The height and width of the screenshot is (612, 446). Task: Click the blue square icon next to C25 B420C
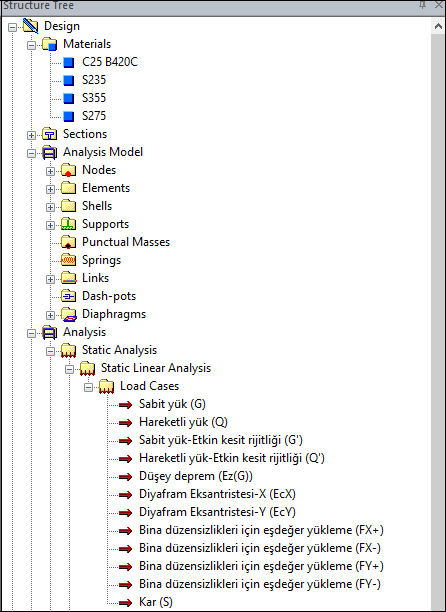point(69,62)
